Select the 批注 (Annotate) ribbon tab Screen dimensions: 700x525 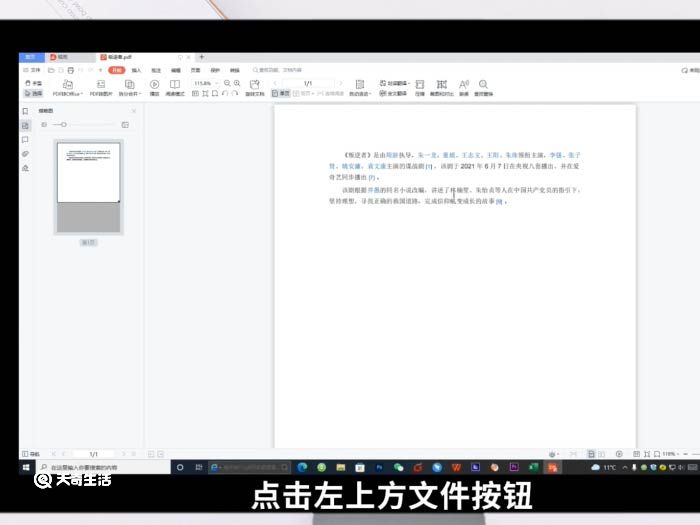click(x=156, y=70)
